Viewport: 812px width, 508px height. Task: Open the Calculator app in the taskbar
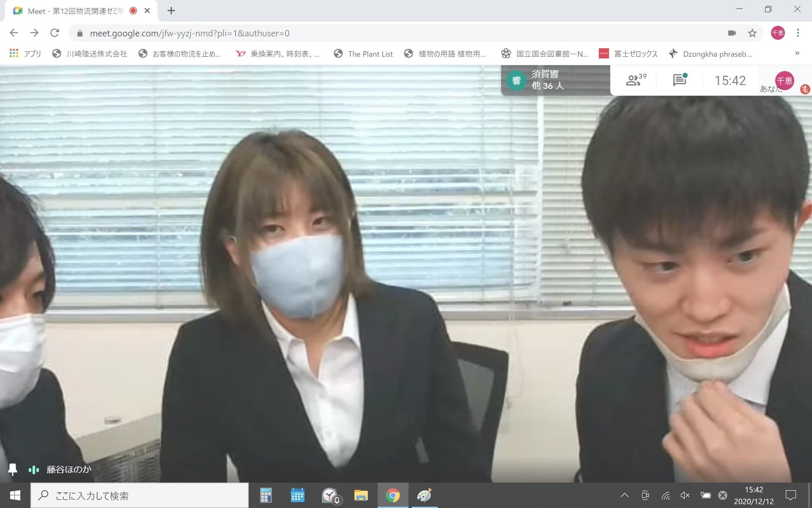(x=266, y=495)
